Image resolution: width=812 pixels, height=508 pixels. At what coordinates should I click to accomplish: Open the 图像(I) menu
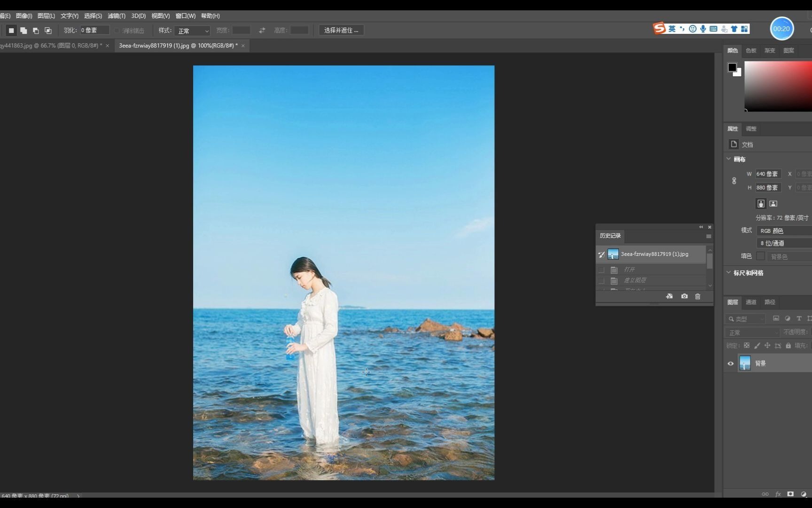[x=24, y=16]
